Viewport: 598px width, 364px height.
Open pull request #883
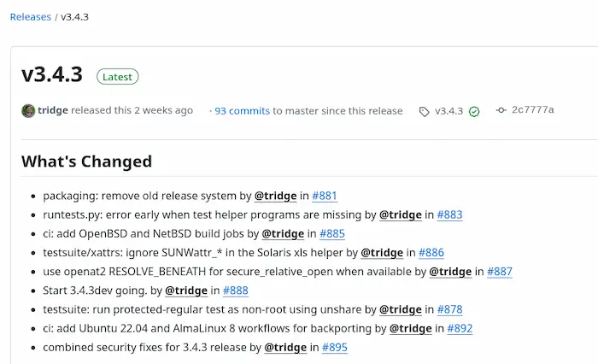[449, 214]
